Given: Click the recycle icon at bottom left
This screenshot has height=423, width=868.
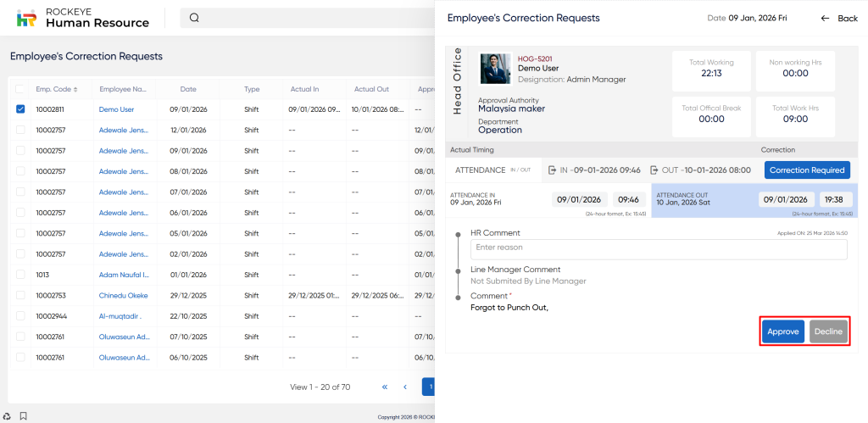Looking at the screenshot, I should click(8, 415).
